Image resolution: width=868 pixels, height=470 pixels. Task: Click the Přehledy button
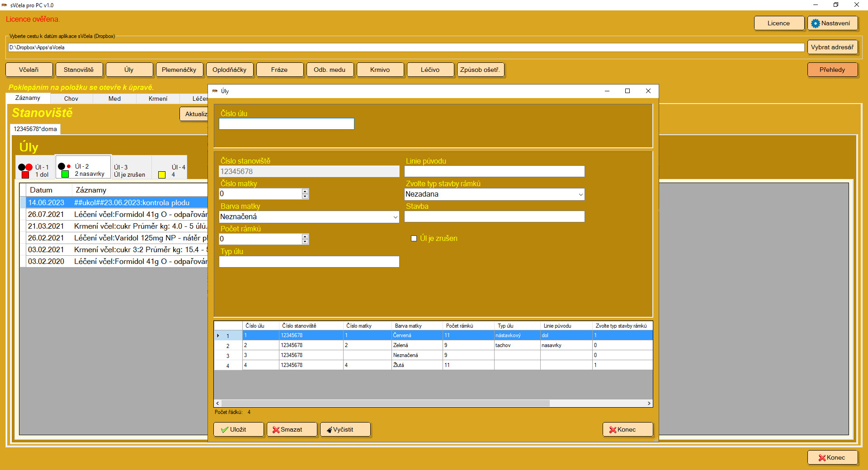point(832,70)
